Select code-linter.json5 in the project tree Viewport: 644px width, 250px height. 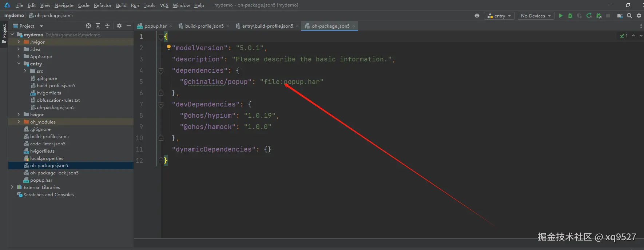[x=48, y=144]
